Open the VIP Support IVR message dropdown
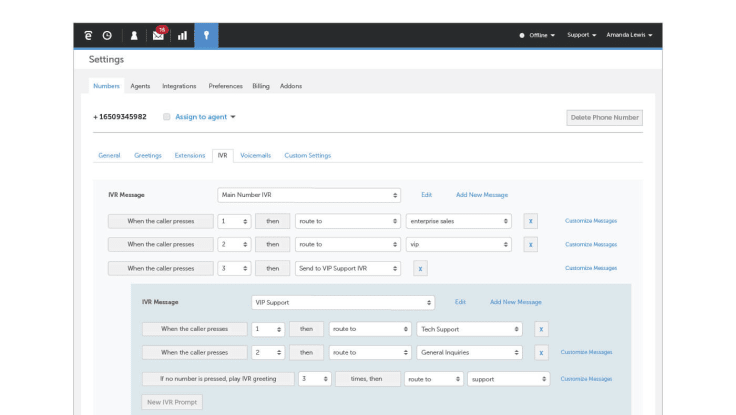 343,303
